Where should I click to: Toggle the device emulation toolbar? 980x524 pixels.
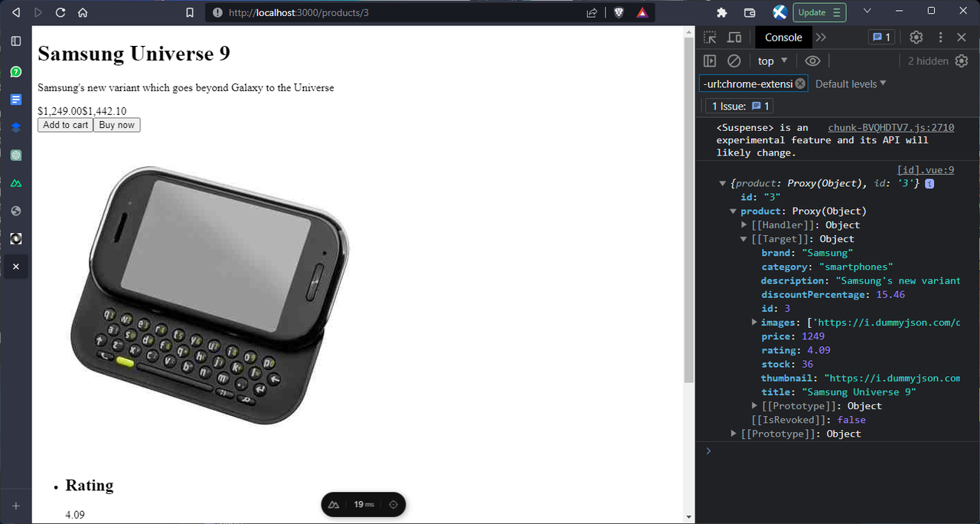tap(734, 37)
